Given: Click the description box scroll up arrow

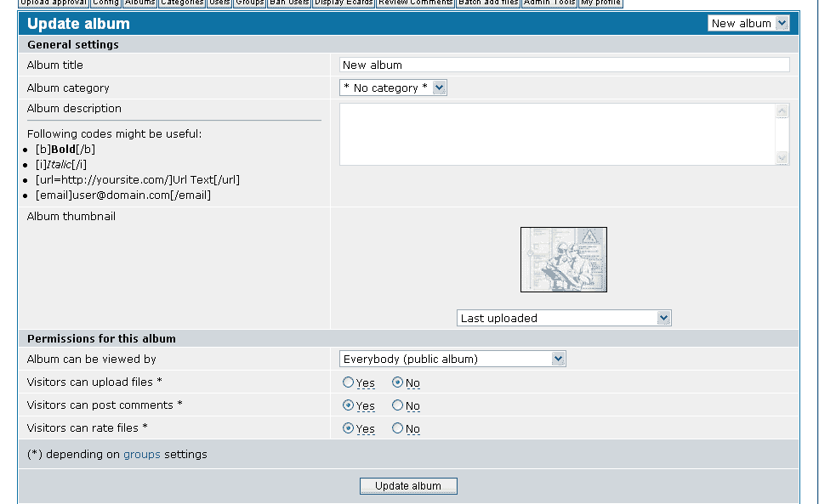Looking at the screenshot, I should tap(782, 111).
